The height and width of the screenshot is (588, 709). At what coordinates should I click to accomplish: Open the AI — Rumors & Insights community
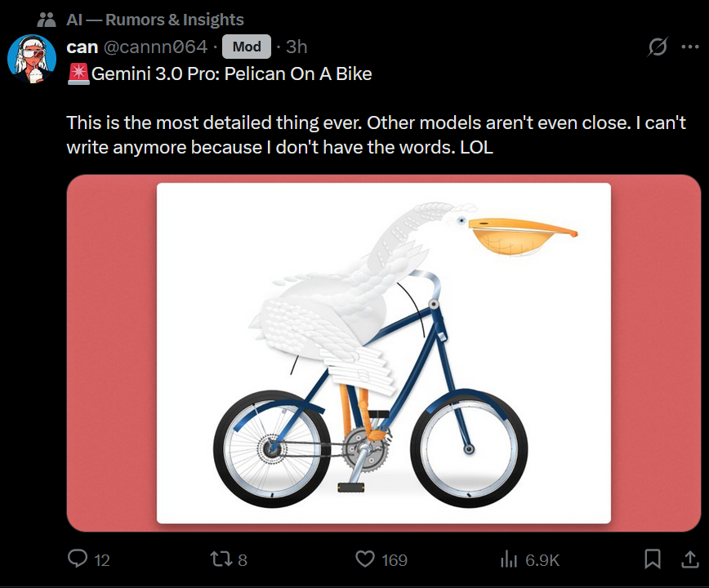155,20
